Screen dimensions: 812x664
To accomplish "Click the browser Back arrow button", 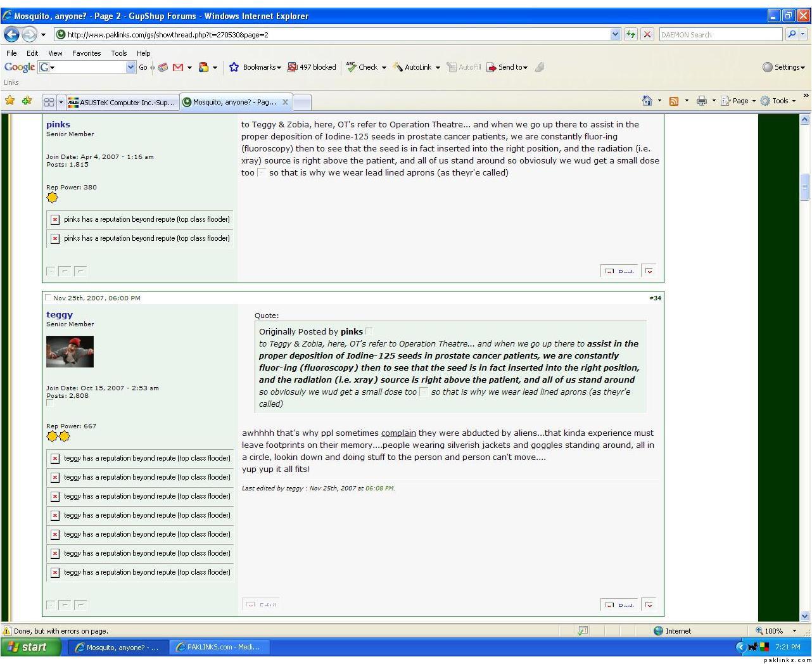I will coord(12,34).
